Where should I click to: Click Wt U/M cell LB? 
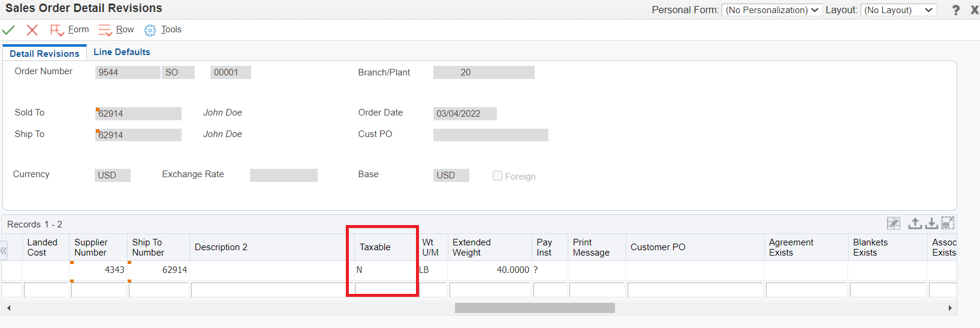(x=432, y=270)
